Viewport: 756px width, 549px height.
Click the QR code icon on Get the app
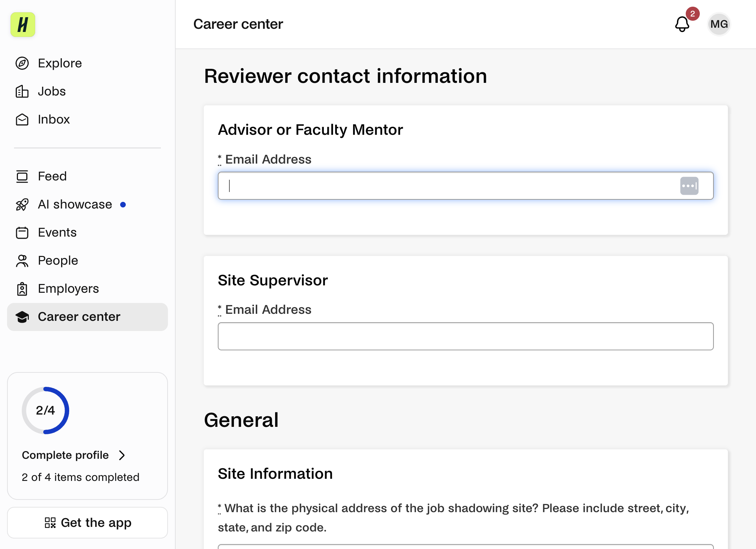pos(50,523)
